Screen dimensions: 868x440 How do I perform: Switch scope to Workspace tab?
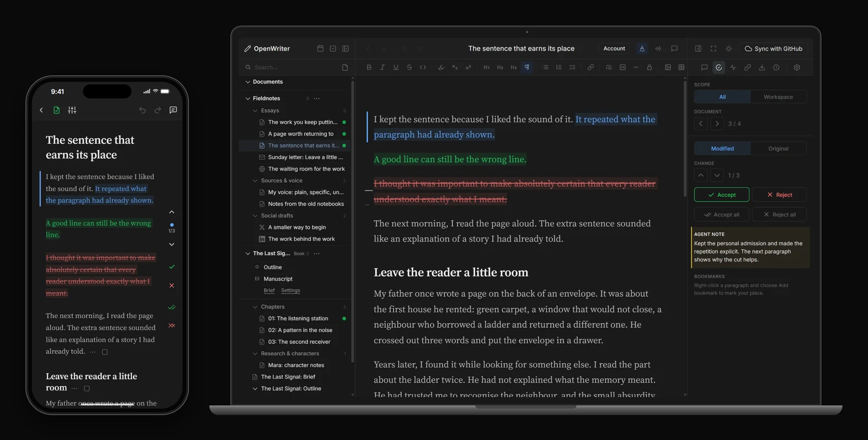(x=778, y=97)
